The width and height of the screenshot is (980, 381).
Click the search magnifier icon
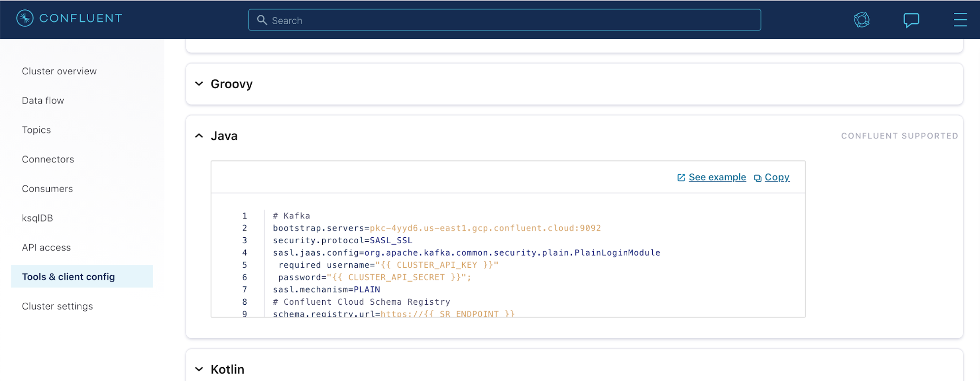tap(262, 20)
